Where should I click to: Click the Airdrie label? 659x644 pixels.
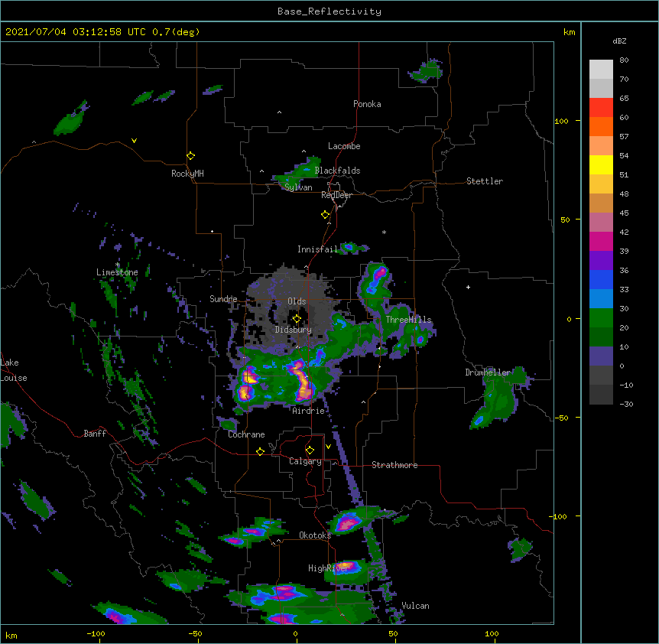[308, 411]
